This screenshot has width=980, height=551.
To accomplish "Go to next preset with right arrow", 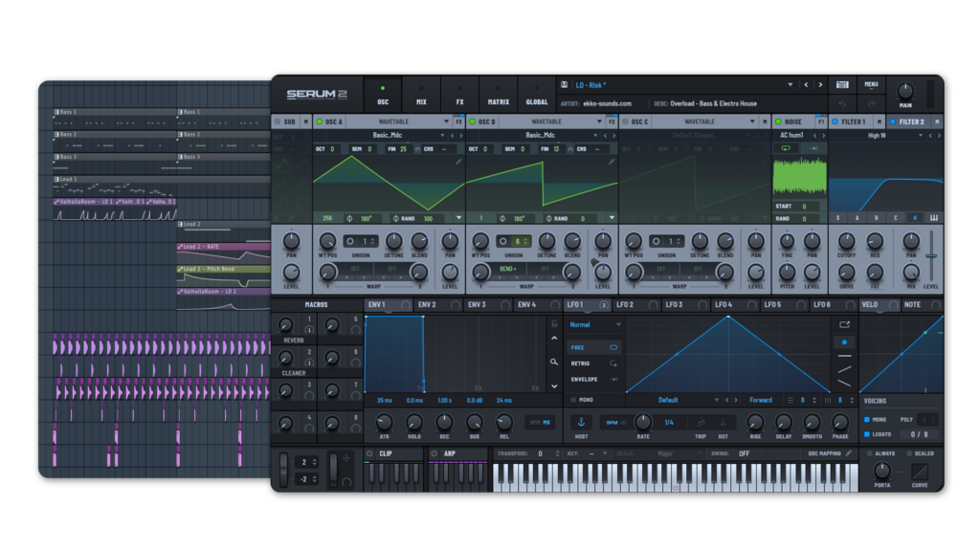I will [820, 85].
